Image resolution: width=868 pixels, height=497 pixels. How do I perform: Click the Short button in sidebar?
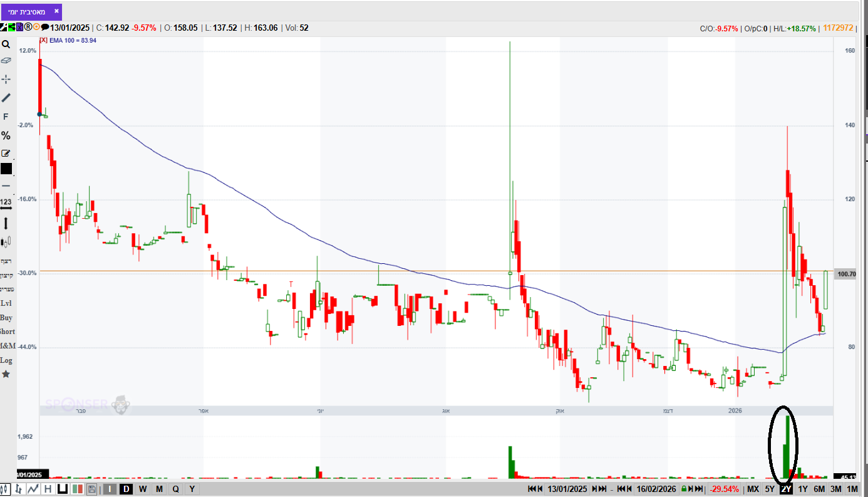[x=7, y=332]
